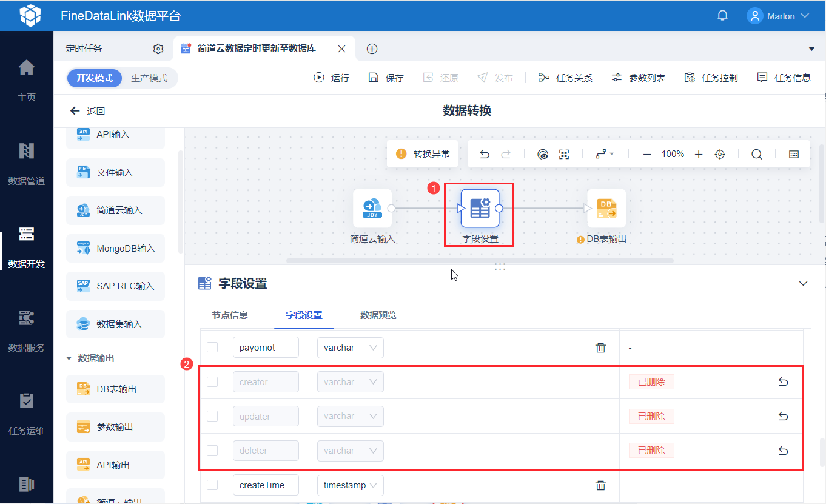826x504 pixels.
Task: Switch to 生产模式
Action: (x=149, y=78)
